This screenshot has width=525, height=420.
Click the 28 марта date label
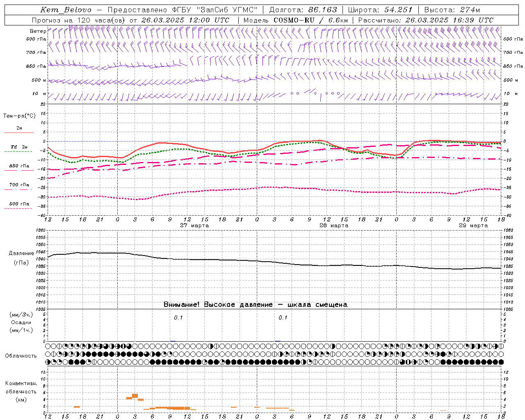334,226
